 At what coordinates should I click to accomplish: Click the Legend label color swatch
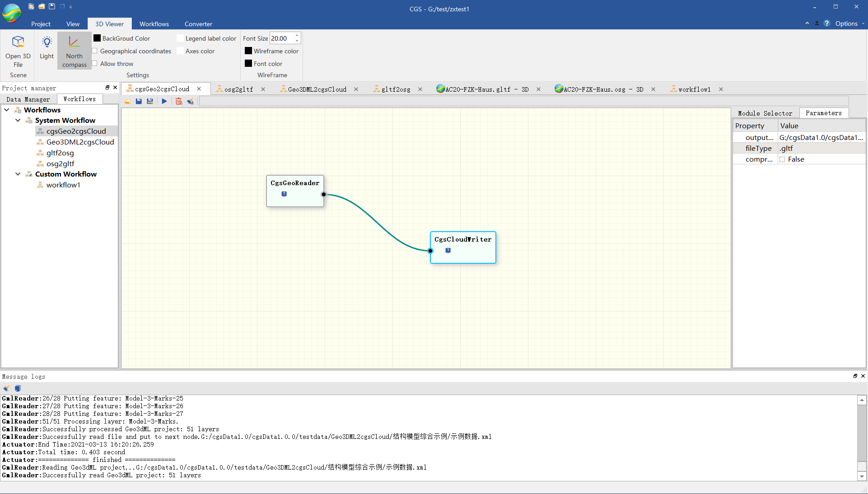point(180,38)
